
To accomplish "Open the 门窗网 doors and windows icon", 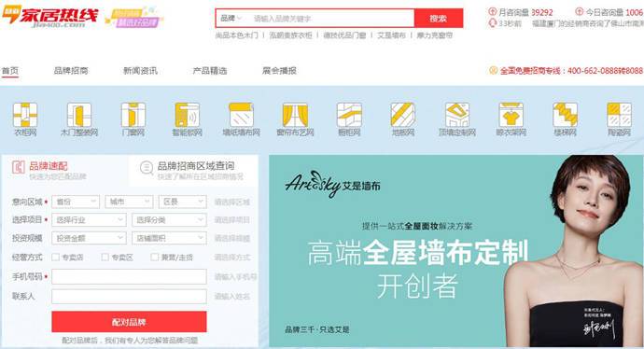I will pyautogui.click(x=133, y=115).
